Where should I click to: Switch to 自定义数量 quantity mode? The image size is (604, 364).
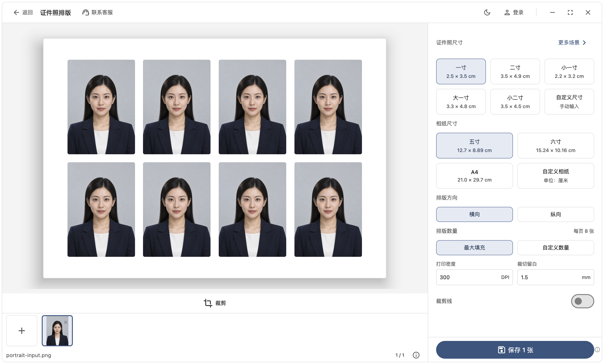click(x=555, y=248)
